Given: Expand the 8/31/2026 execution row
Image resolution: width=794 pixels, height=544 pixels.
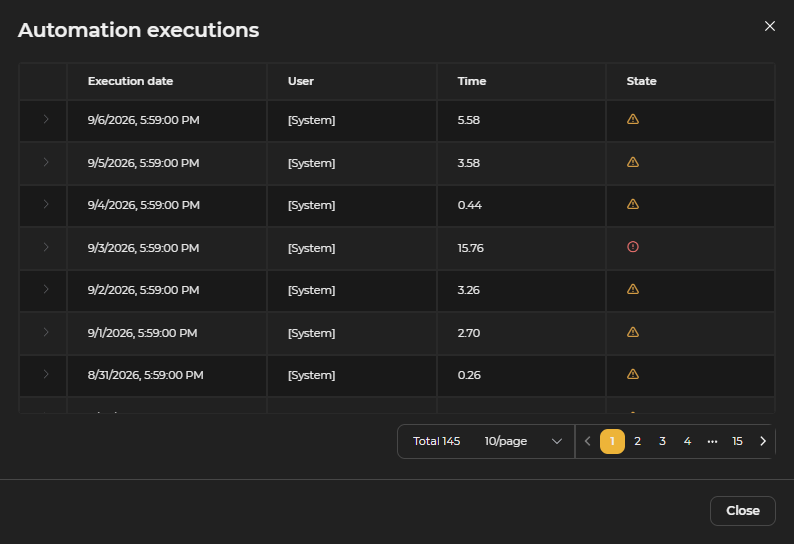Looking at the screenshot, I should point(46,374).
